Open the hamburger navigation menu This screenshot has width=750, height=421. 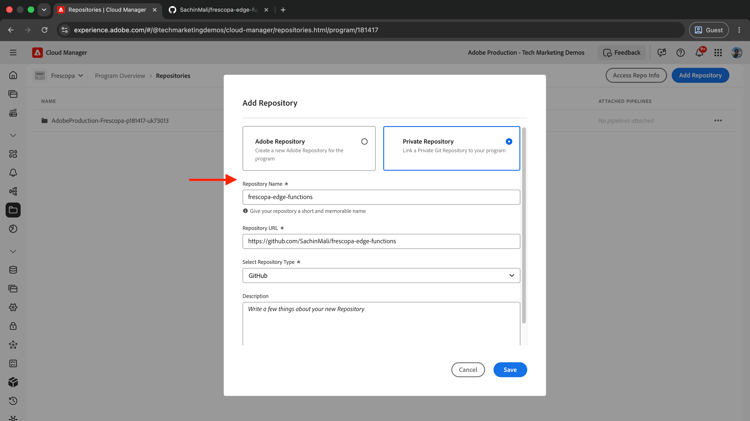[13, 53]
